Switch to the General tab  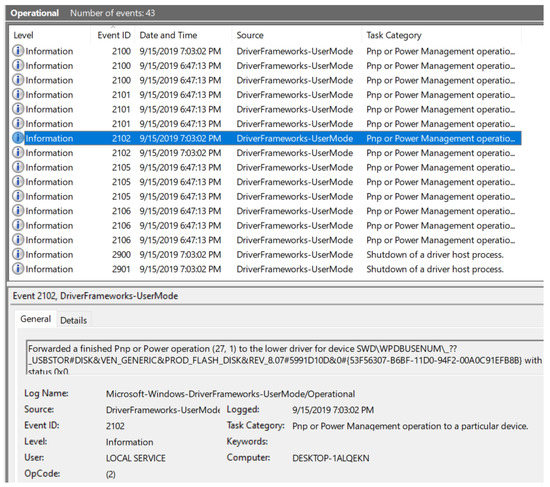(35, 319)
